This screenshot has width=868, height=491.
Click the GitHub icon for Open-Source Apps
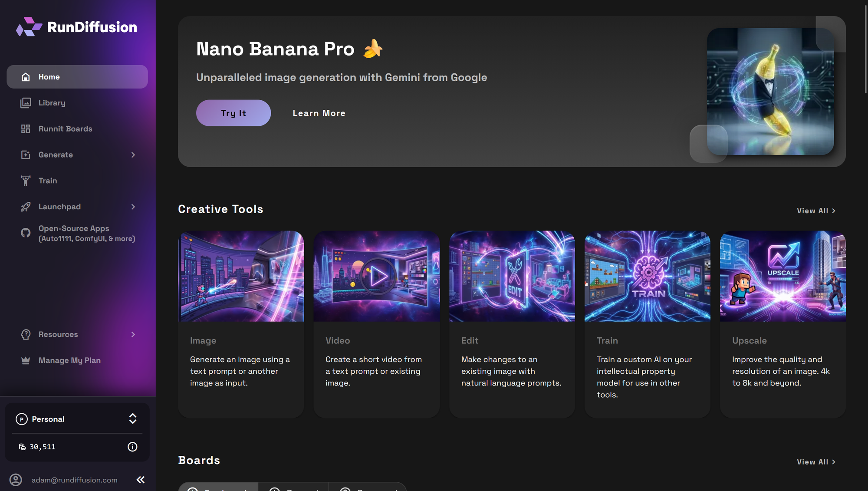point(26,233)
